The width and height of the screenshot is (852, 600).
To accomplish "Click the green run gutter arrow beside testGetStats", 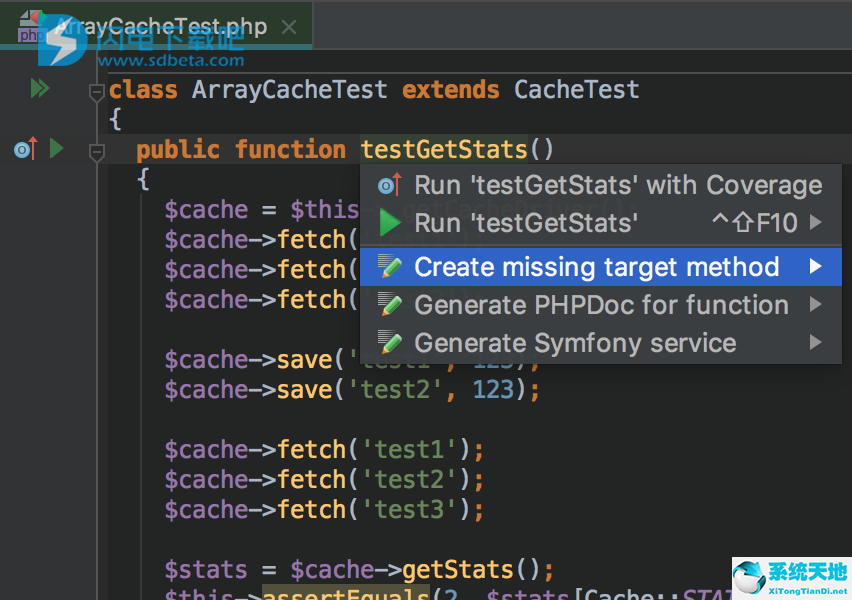I will click(57, 148).
